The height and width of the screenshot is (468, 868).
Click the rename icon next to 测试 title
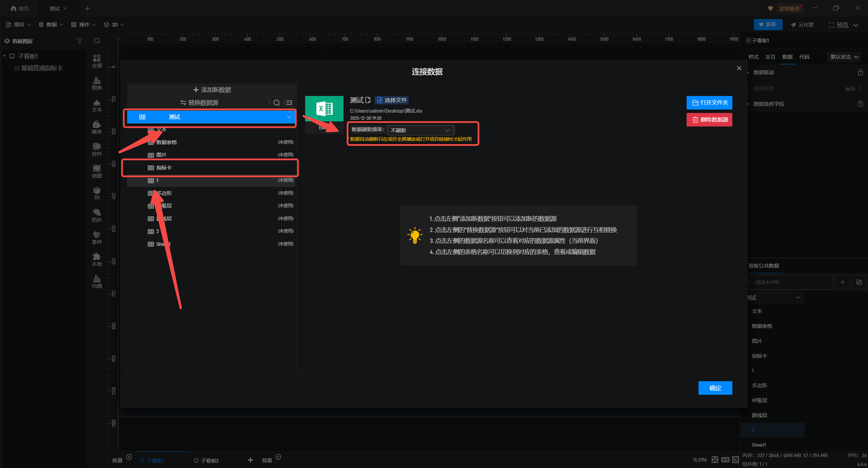pos(368,100)
